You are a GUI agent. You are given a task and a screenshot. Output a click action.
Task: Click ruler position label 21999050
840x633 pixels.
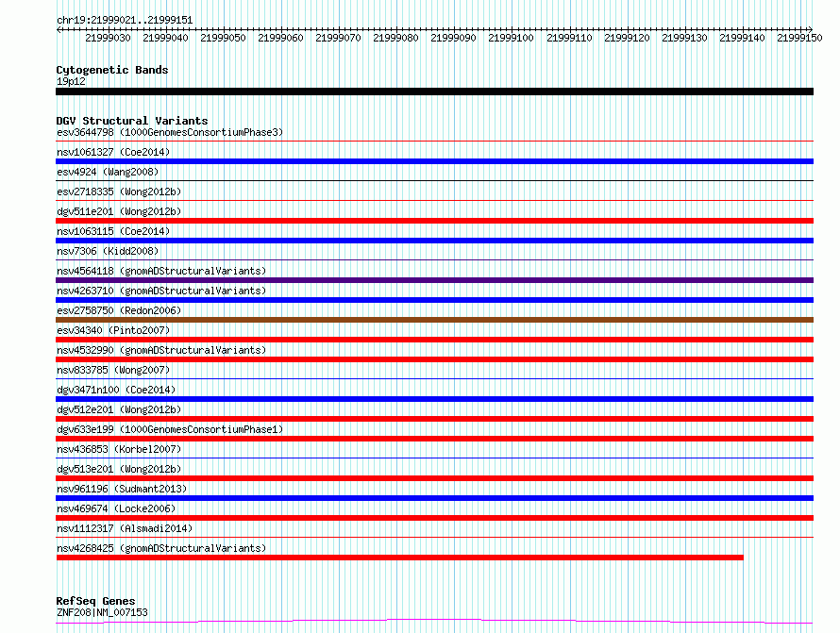pyautogui.click(x=223, y=38)
